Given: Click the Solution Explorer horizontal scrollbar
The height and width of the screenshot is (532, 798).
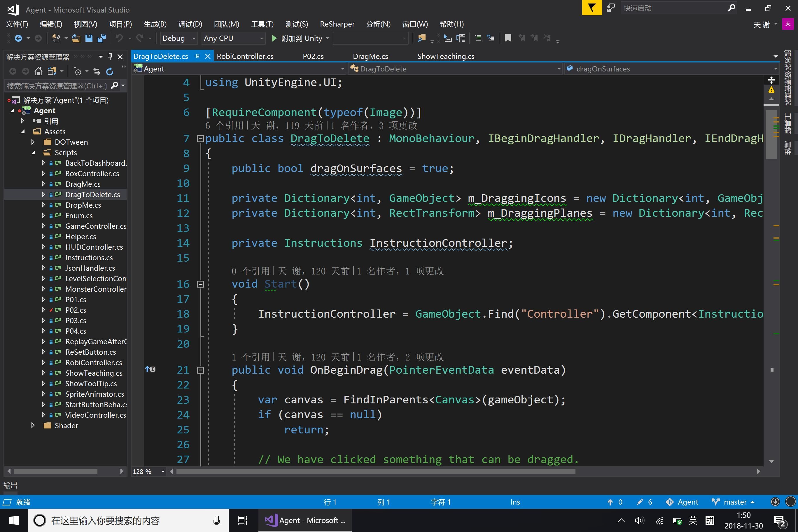Looking at the screenshot, I should click(55, 472).
